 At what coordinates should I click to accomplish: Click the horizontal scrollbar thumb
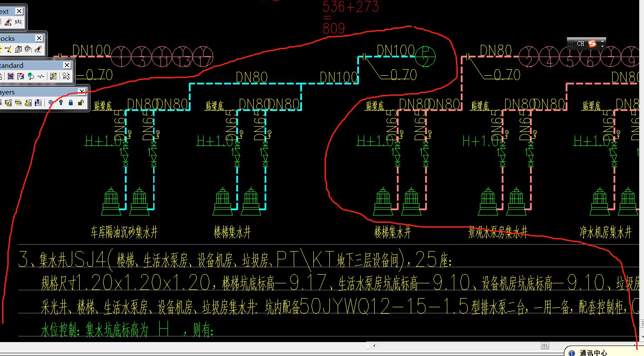545,346
